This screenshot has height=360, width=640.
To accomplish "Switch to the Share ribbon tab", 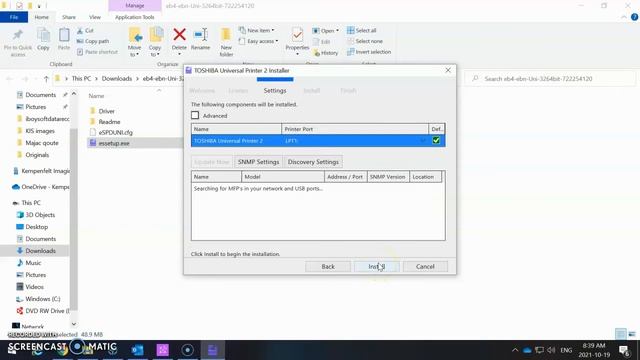I will tap(69, 17).
